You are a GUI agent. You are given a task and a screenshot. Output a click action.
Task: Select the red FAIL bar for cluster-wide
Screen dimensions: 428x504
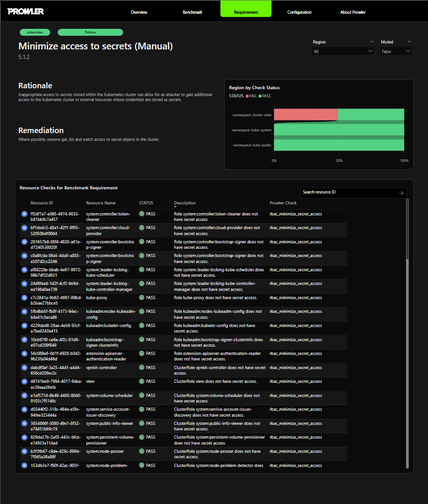tap(305, 115)
